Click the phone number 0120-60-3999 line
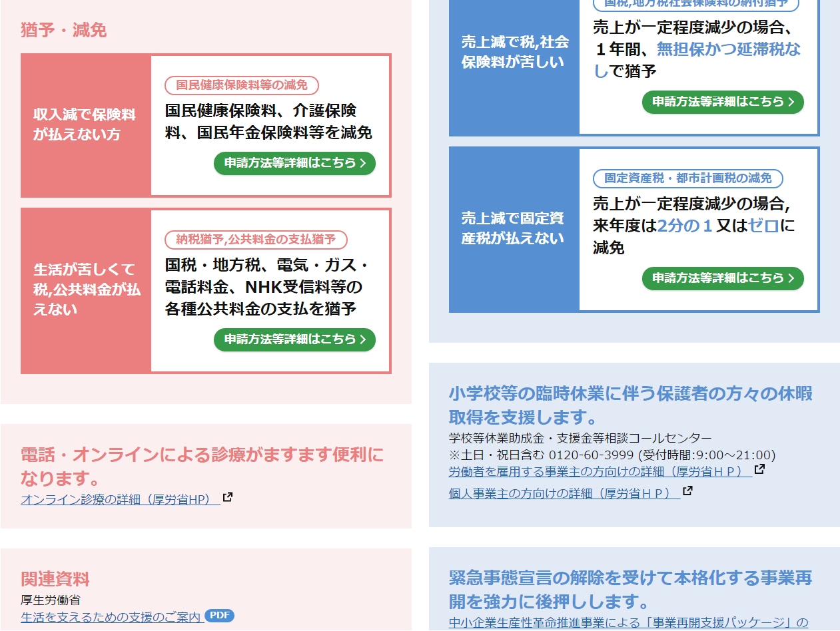The width and height of the screenshot is (840, 631). click(x=612, y=455)
